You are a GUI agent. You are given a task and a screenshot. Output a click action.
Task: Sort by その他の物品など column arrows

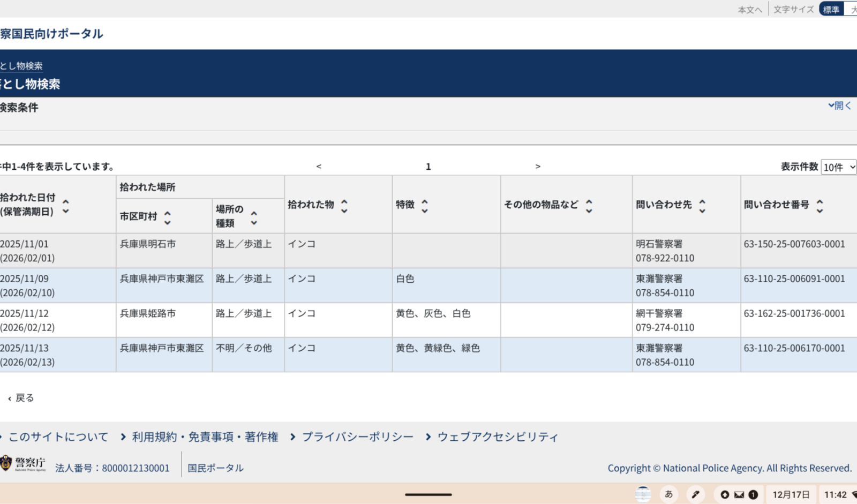click(589, 206)
